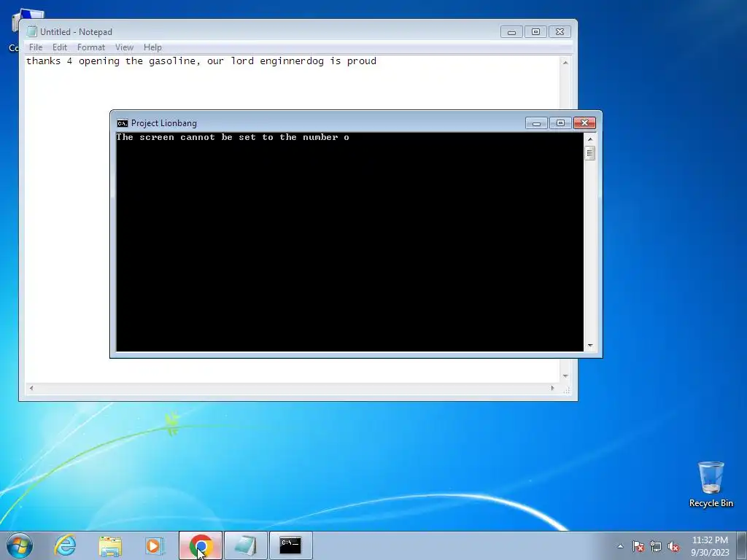
Task: Close the Project Lionbang console window
Action: click(x=584, y=123)
